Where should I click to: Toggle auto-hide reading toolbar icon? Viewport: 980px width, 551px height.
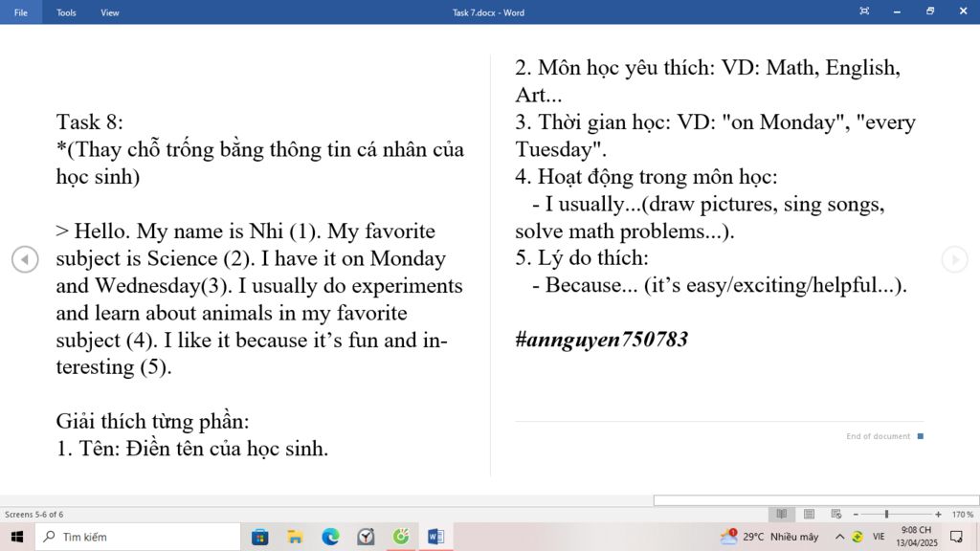864,11
